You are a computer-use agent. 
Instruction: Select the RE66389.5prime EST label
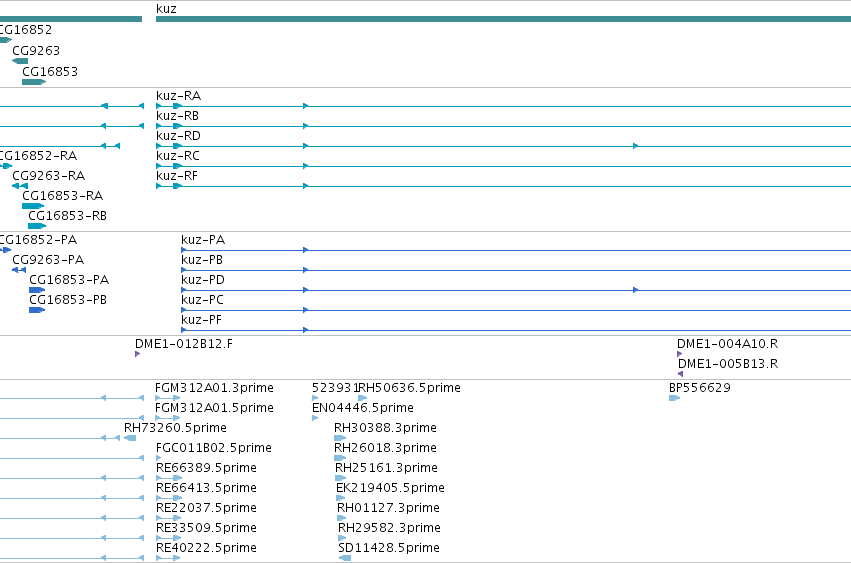[206, 468]
